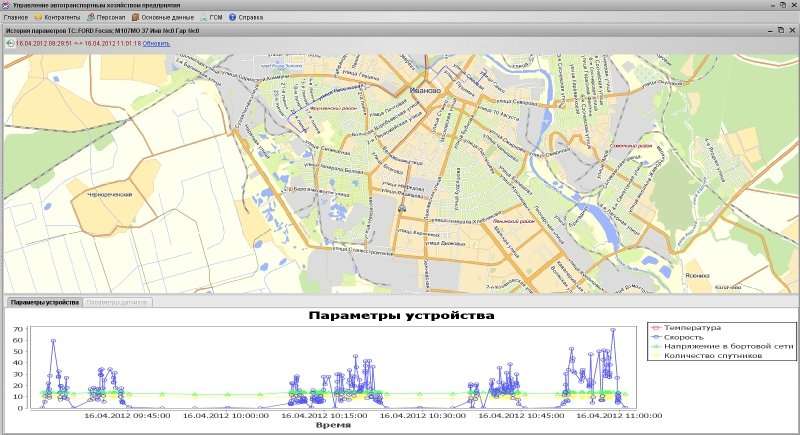
Task: Maximize the История параметров inner window
Action: 780,31
